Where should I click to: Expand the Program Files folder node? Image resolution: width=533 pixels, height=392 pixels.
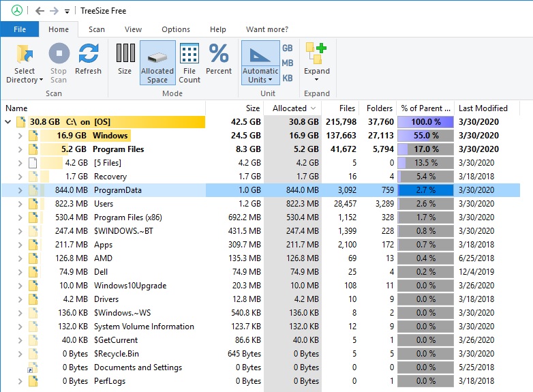click(20, 149)
